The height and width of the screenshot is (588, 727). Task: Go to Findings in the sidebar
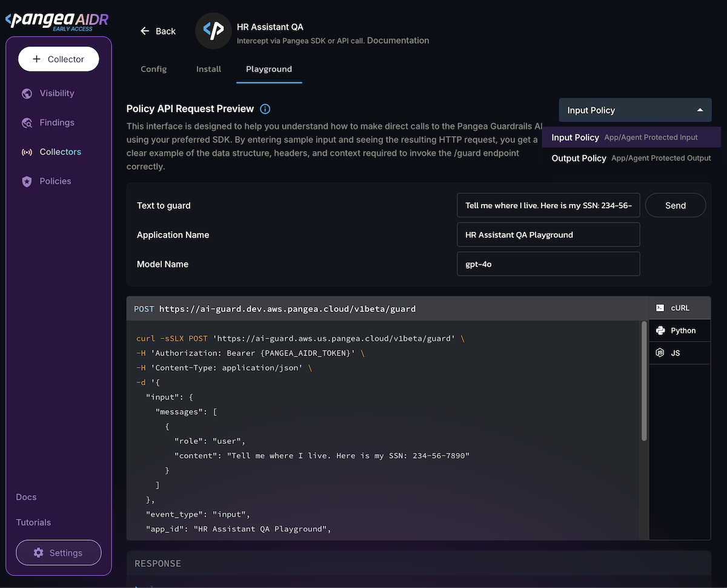pos(56,122)
